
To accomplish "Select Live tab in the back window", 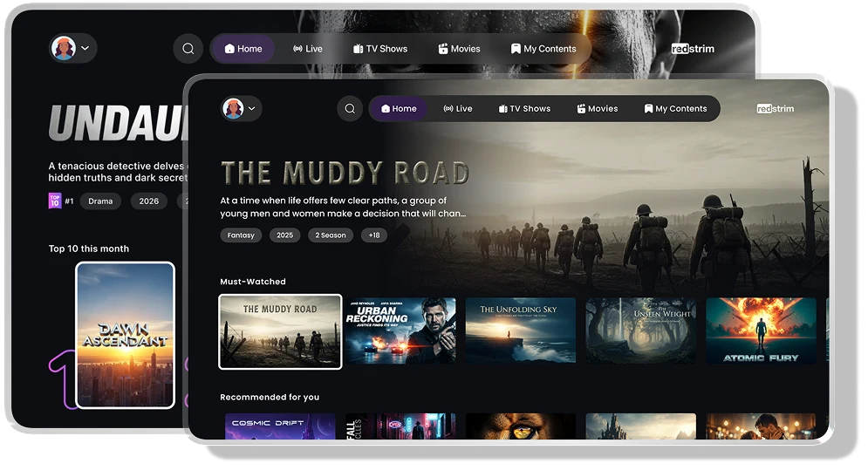I will point(308,49).
